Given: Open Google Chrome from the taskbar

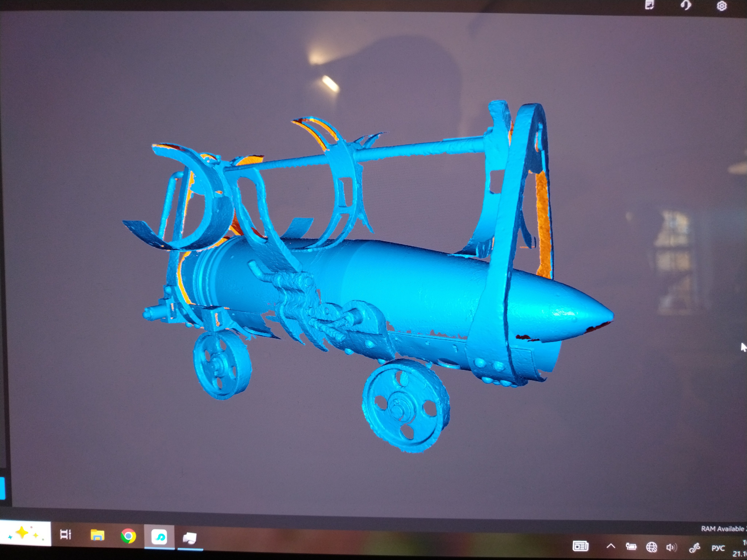Looking at the screenshot, I should coord(128,536).
